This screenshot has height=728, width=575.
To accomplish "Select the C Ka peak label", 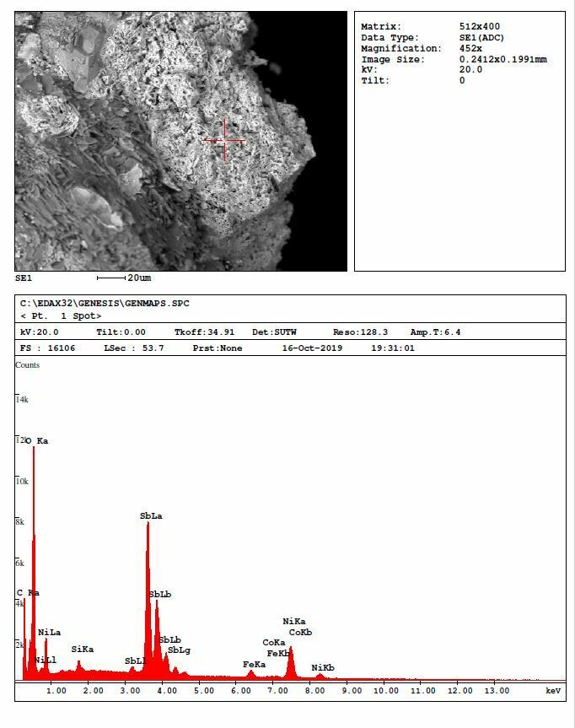I will pos(28,592).
